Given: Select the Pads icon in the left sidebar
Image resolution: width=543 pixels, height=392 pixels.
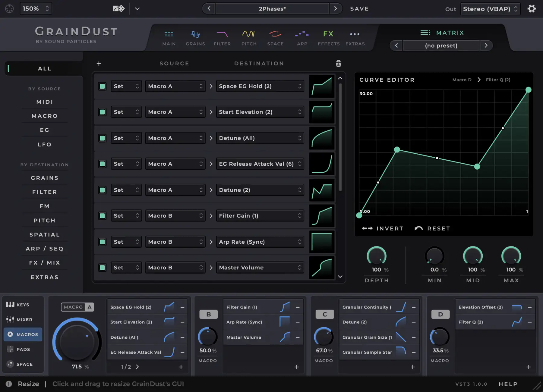Looking at the screenshot, I should 10,349.
